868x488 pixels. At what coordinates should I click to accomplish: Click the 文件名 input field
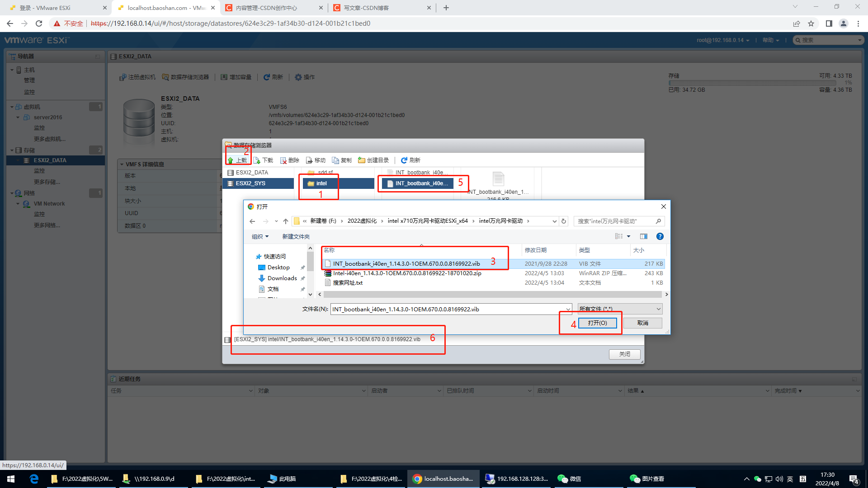click(448, 309)
